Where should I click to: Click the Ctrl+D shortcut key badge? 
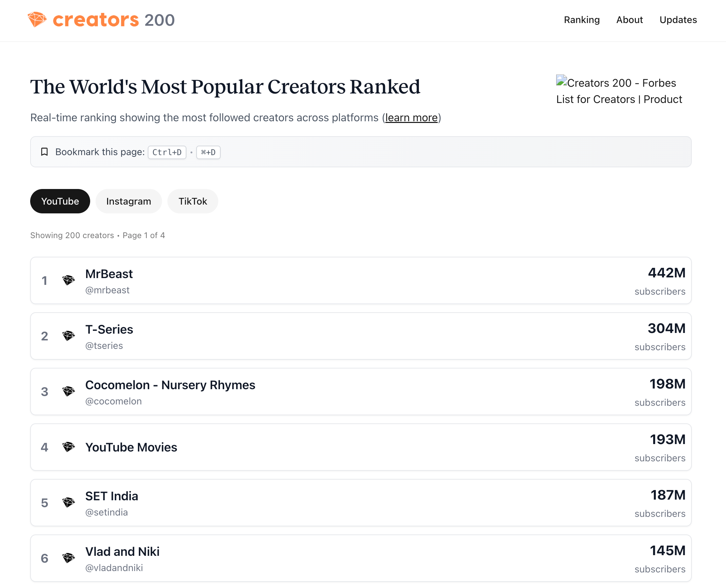click(x=167, y=152)
